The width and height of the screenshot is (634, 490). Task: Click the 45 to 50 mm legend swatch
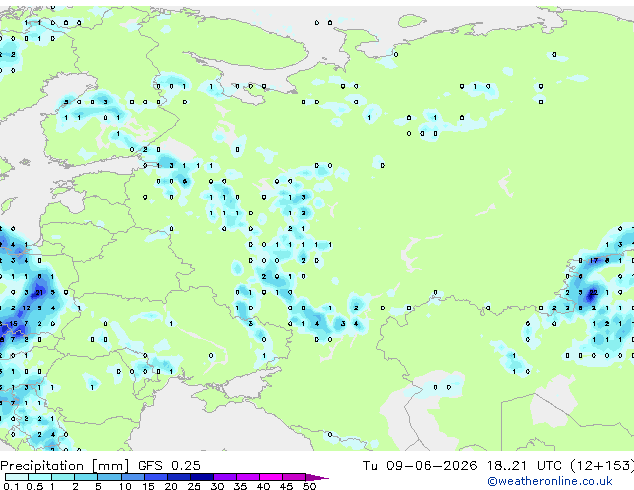[x=294, y=477]
